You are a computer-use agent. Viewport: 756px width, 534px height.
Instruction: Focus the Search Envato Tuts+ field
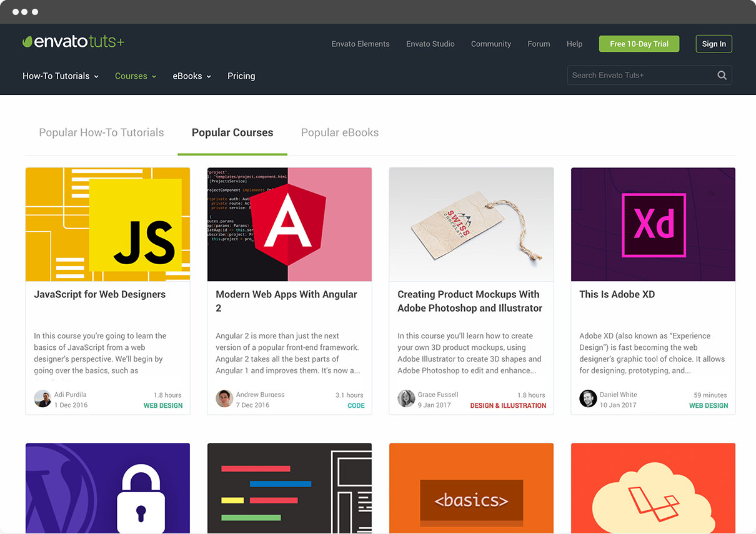(640, 76)
